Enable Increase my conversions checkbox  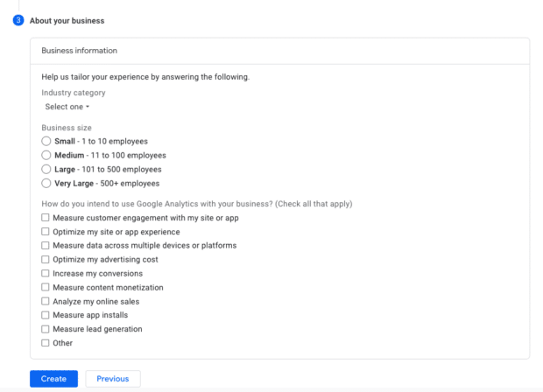(46, 274)
